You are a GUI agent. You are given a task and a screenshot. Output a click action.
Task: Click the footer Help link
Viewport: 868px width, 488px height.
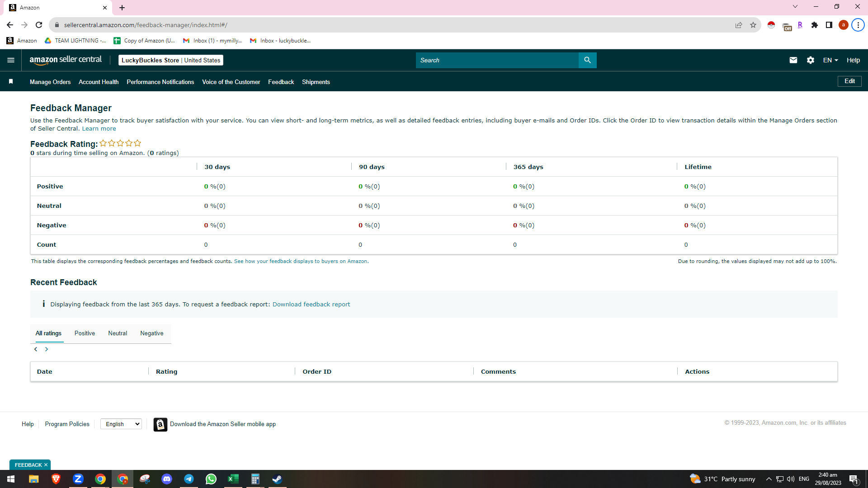(x=28, y=424)
